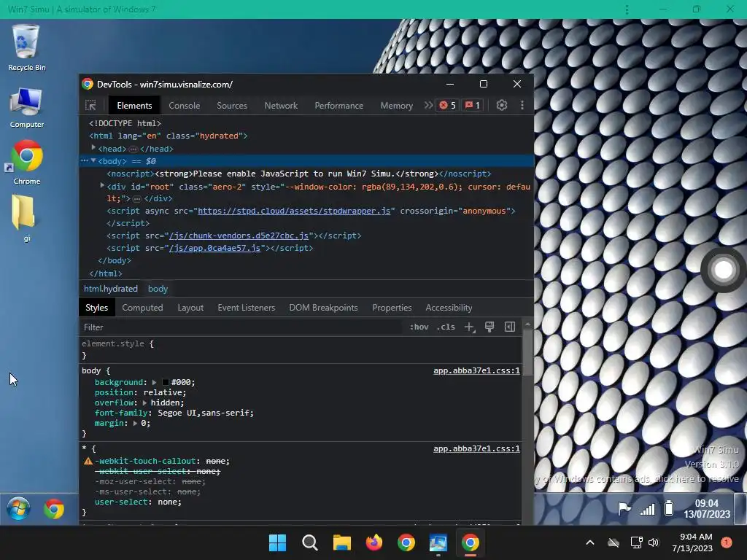This screenshot has width=747, height=560.
Task: Select body in the breadcrumb bar
Action: point(158,289)
